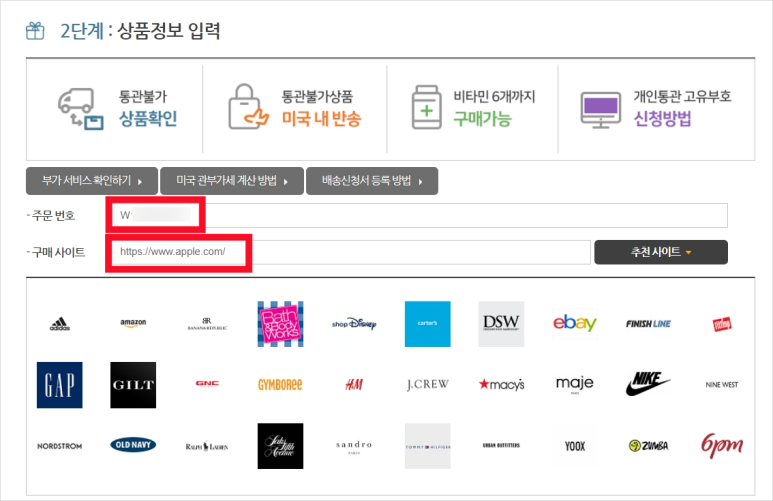Select the Nordstrom logo
Screen dimensions: 773x501
[x=60, y=446]
